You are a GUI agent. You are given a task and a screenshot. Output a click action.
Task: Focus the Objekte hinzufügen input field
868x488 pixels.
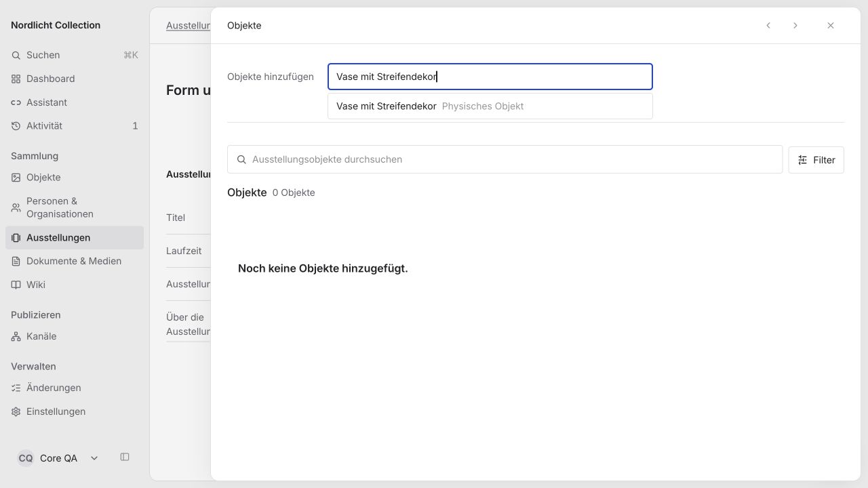[490, 77]
